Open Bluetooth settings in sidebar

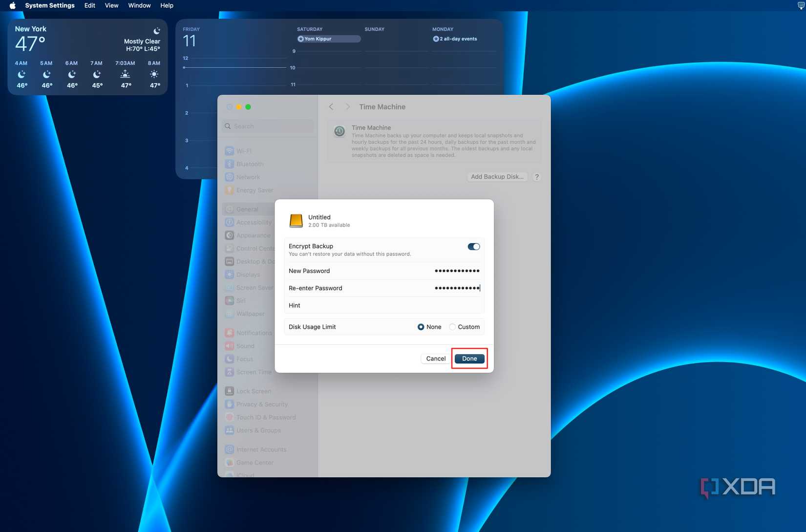click(x=268, y=164)
